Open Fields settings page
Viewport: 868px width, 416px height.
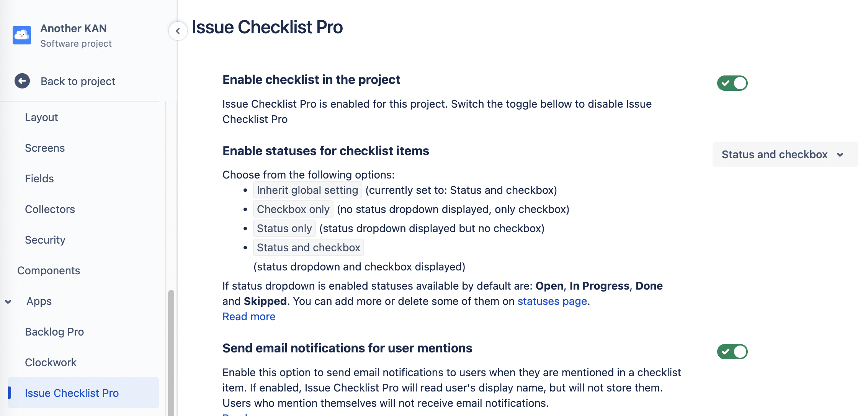[39, 179]
